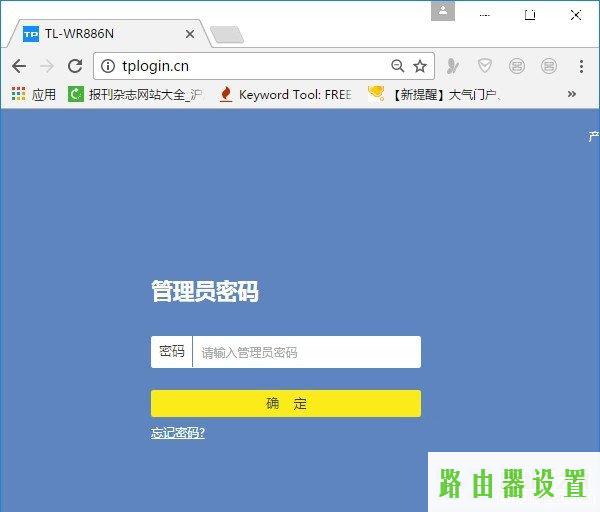
Task: Open the 报刊杂志网站大全 bookmark
Action: [x=135, y=94]
